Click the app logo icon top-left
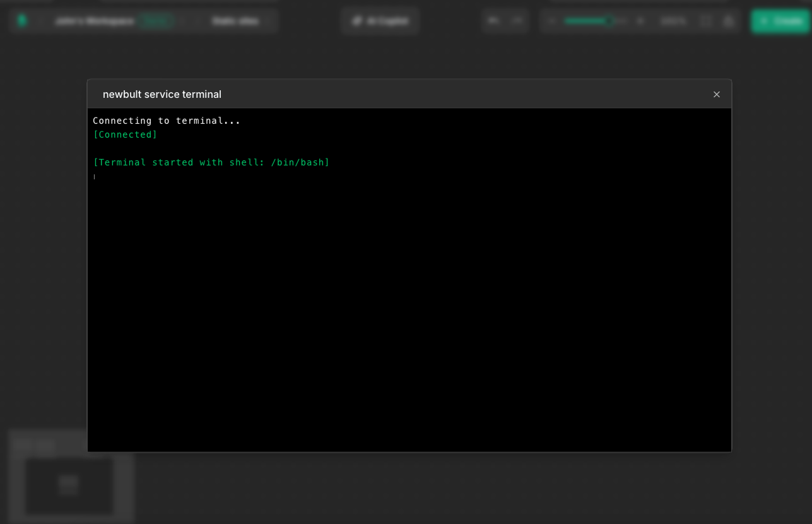Screen dimensions: 812x524 pos(22,21)
